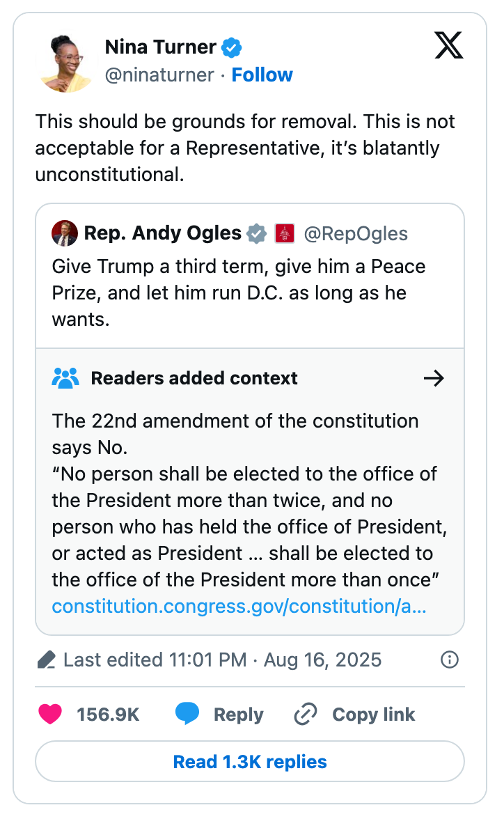Like the tweet with the heart icon
This screenshot has height=819, width=504.
pos(50,715)
